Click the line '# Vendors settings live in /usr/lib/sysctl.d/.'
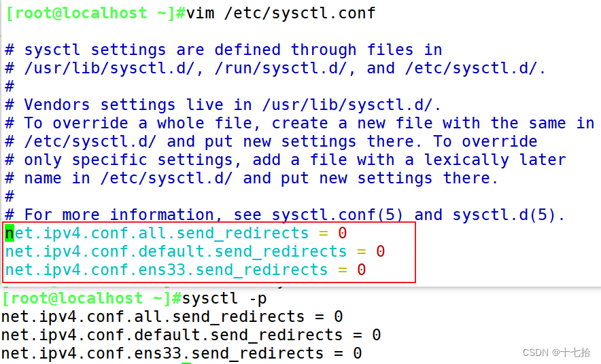 [x=223, y=105]
